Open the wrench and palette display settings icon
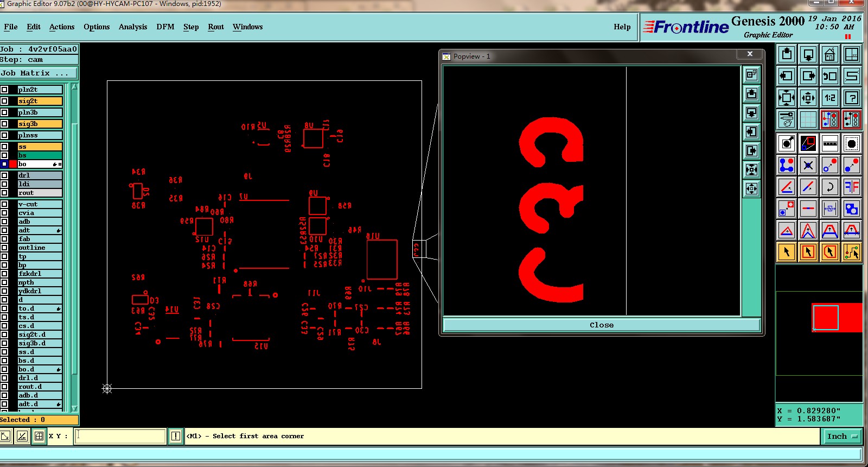 pyautogui.click(x=787, y=119)
